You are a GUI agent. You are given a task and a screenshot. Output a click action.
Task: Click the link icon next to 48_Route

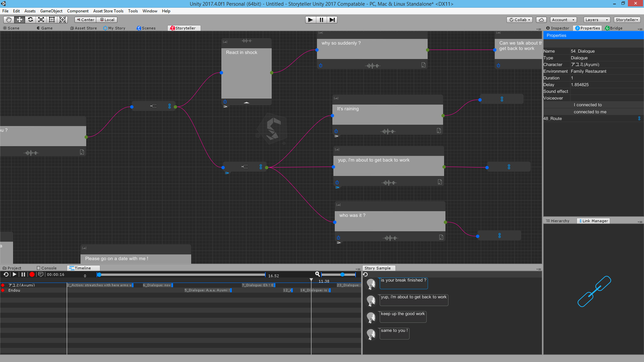pos(639,119)
